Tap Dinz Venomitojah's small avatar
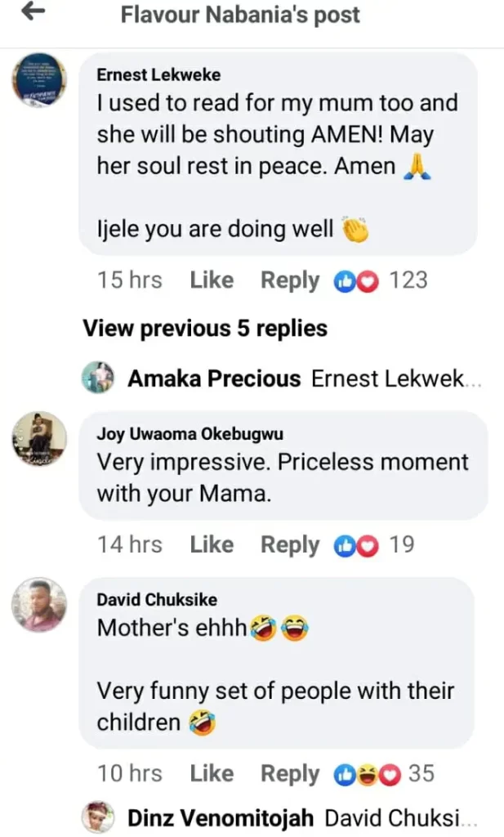This screenshot has width=504, height=837. pos(98,817)
